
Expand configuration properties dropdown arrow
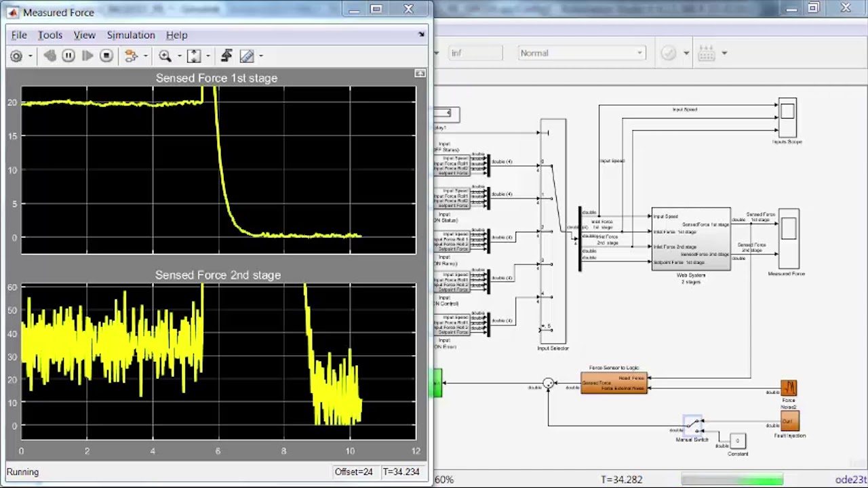pos(30,56)
